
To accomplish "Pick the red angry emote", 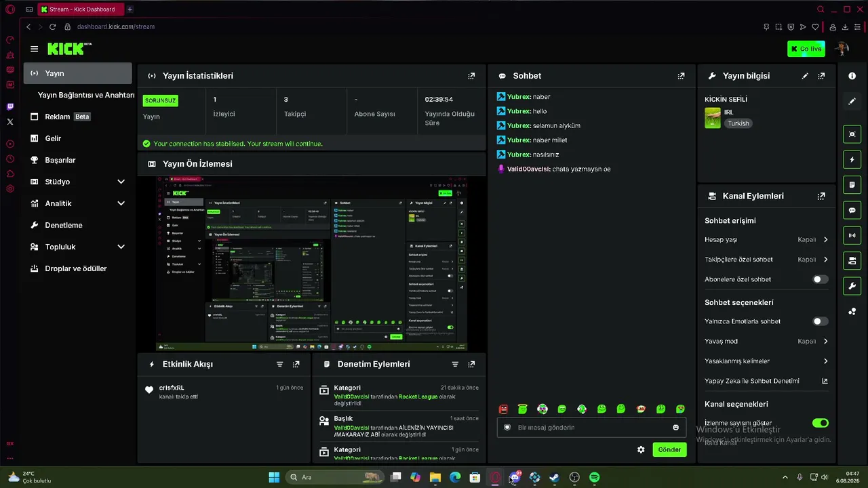I will (x=503, y=409).
